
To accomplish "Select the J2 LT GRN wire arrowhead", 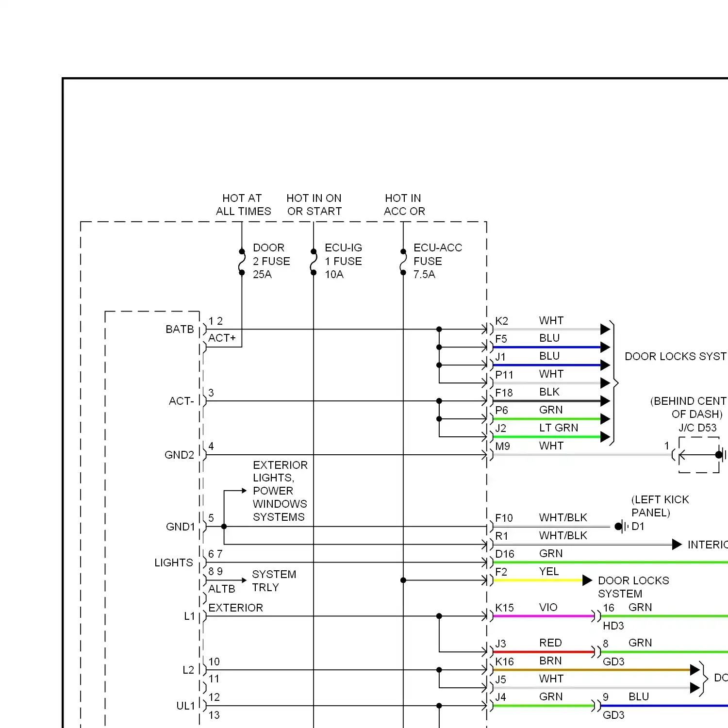I will tap(605, 437).
